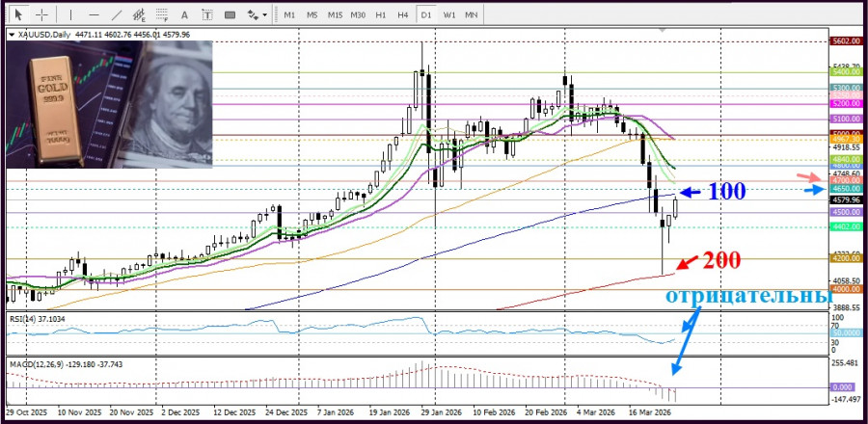Select the Fibonacci retracement tool

pyautogui.click(x=163, y=15)
